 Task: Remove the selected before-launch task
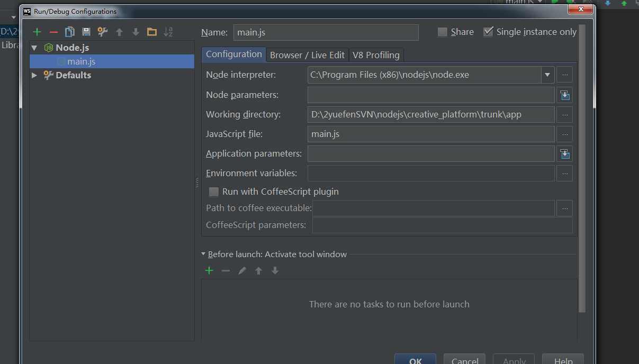tap(226, 270)
